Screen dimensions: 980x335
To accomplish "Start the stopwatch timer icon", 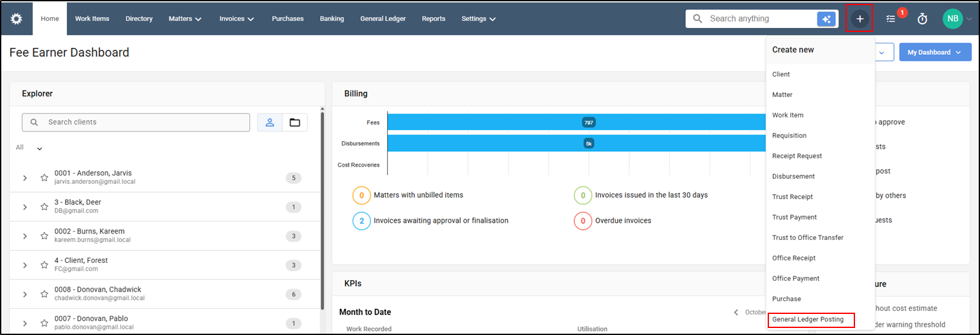I will [922, 19].
